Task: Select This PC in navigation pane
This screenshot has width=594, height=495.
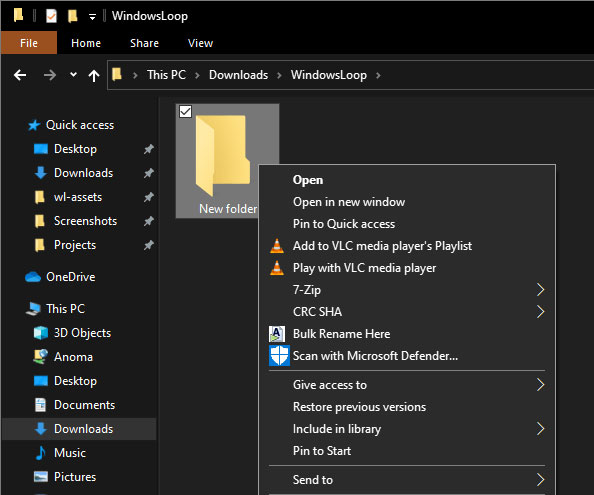Action: pos(65,309)
